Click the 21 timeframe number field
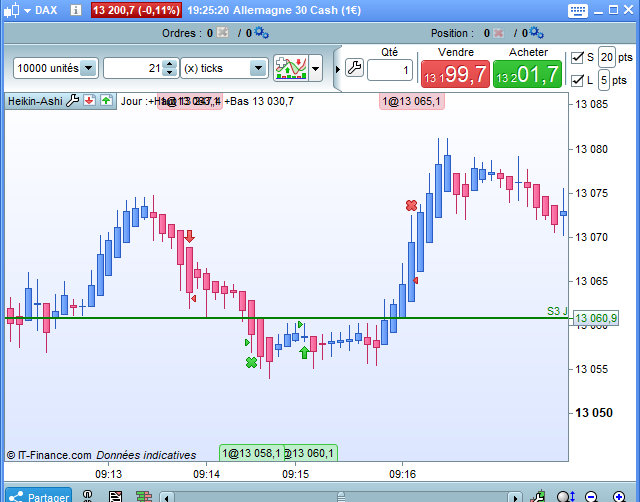 click(133, 68)
